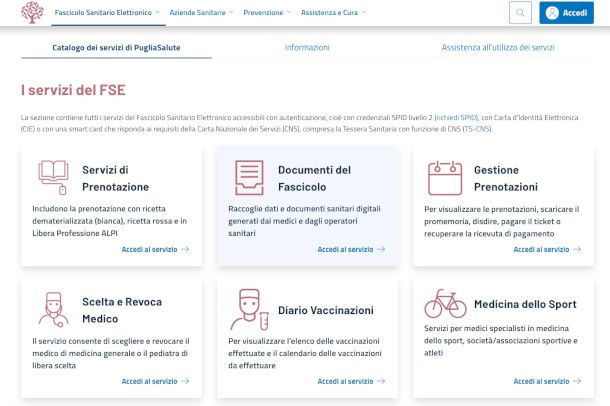610x406 pixels.
Task: Click the PugliaSalute tree logo
Action: 32,12
